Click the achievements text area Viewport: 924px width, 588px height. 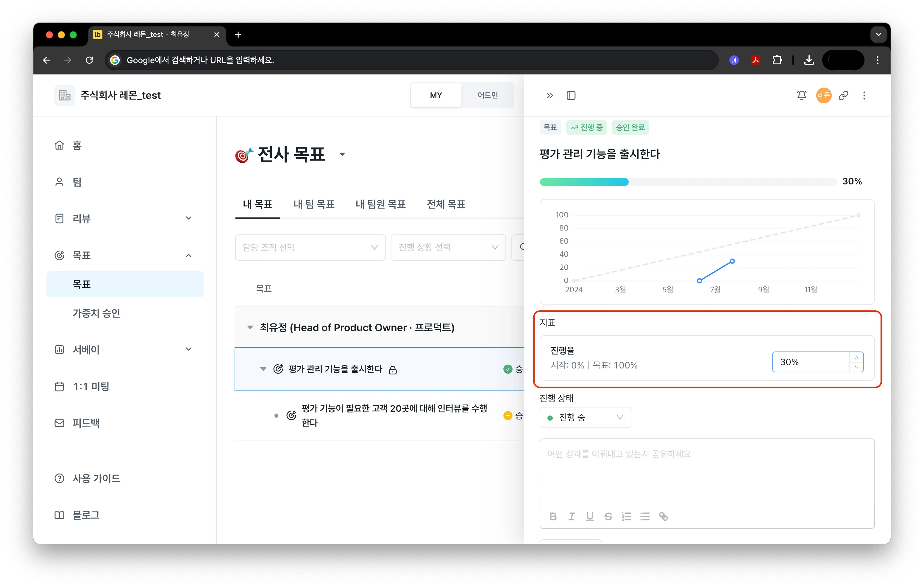pos(707,474)
